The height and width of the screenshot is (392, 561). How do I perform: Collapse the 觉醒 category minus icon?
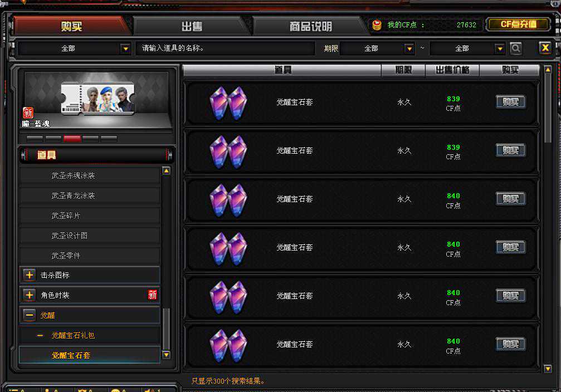pyautogui.click(x=30, y=315)
